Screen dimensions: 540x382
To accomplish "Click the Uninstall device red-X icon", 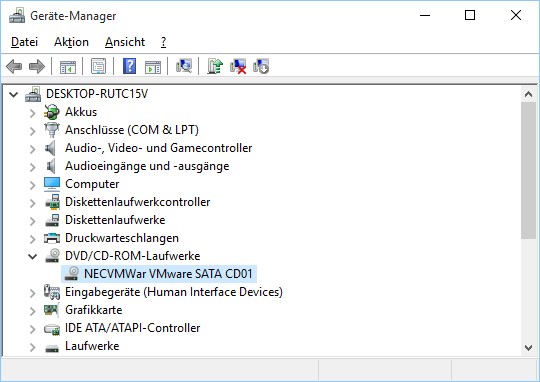I will coord(238,66).
